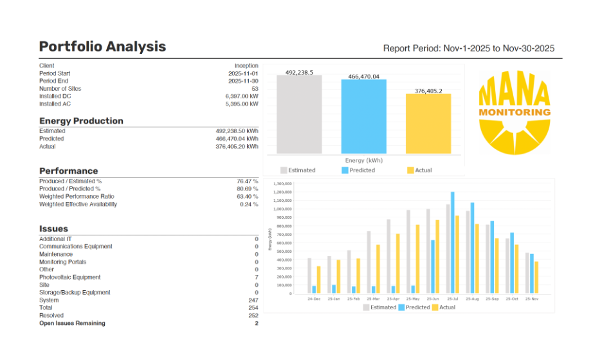This screenshot has height=364, width=602.
Task: Click the Installed DC value 6,397.00 kW
Action: (241, 96)
